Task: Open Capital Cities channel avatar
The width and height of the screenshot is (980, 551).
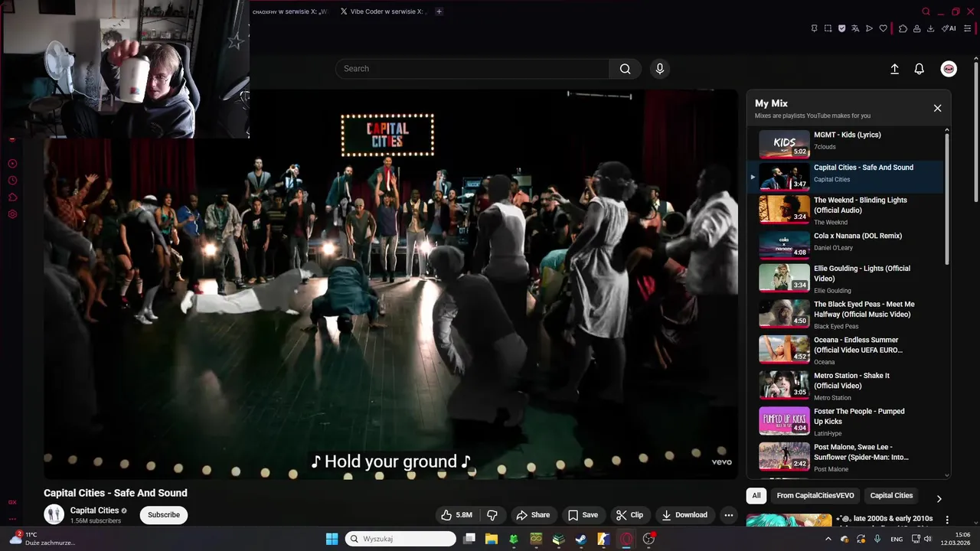Action: coord(54,514)
